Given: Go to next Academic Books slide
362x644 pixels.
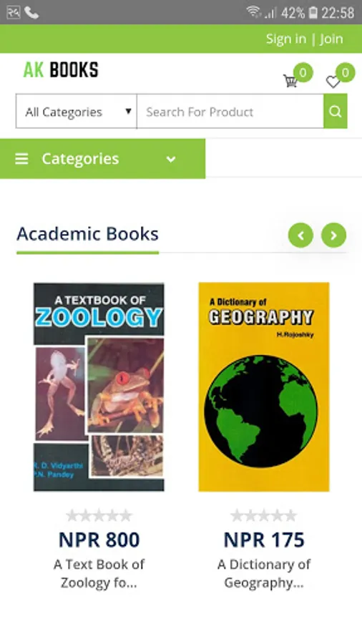Looking at the screenshot, I should point(333,235).
